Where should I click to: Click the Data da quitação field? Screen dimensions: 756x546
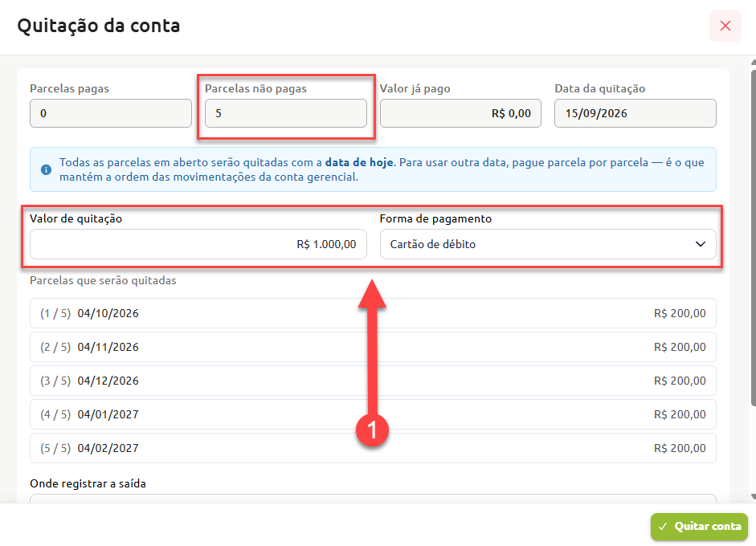[635, 113]
